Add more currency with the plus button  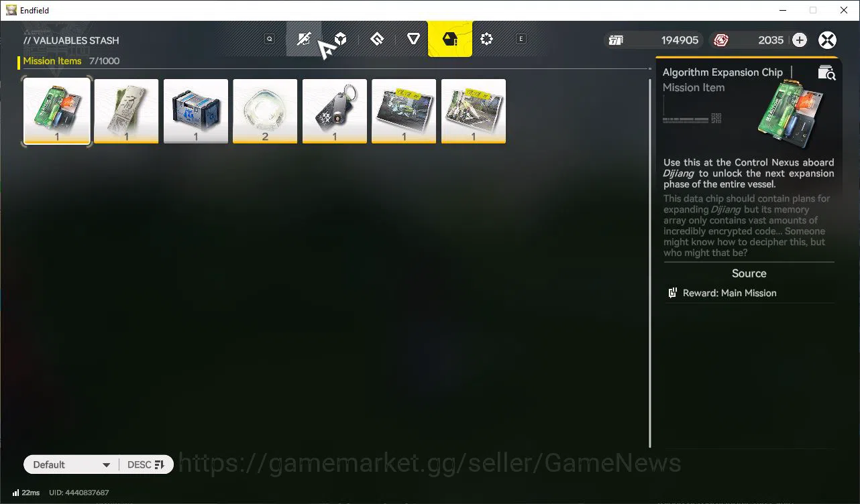(x=800, y=40)
